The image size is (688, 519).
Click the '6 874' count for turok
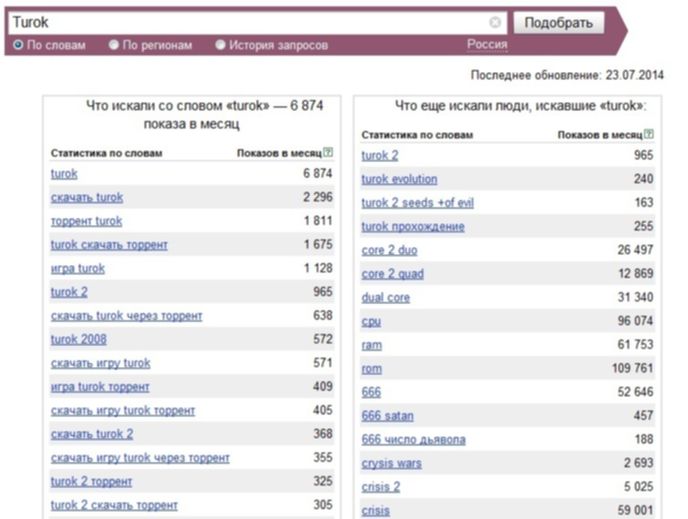318,173
